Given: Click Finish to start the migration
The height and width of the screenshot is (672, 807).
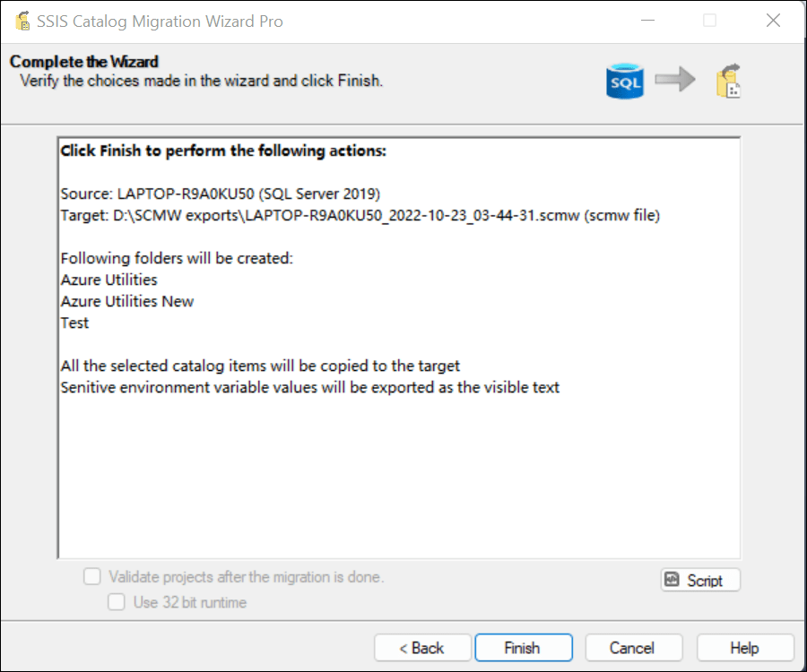Looking at the screenshot, I should (x=524, y=647).
